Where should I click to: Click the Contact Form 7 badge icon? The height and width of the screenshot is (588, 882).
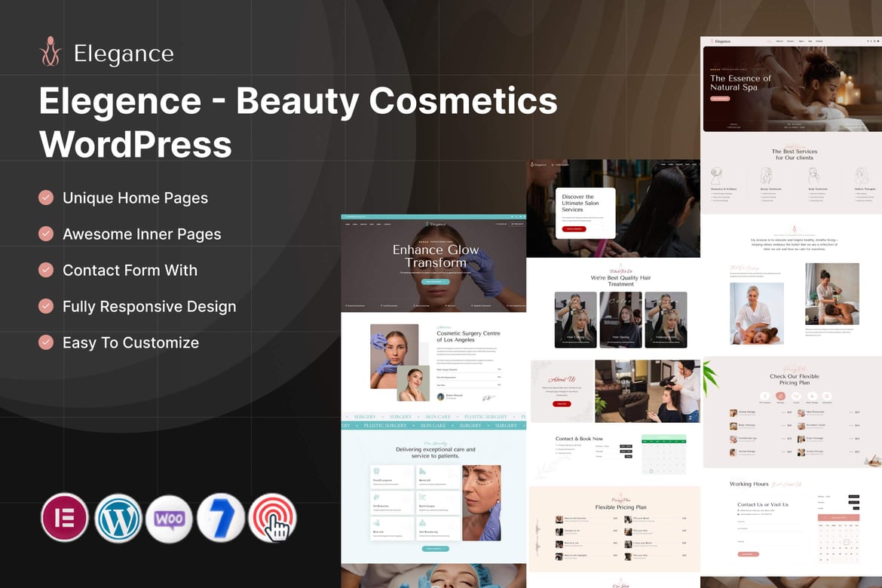coord(221,518)
